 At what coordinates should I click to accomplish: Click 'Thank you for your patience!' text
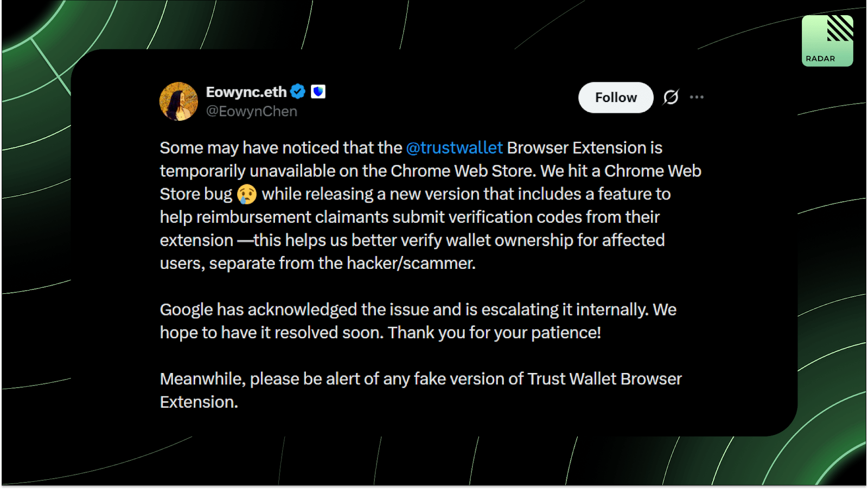(494, 332)
